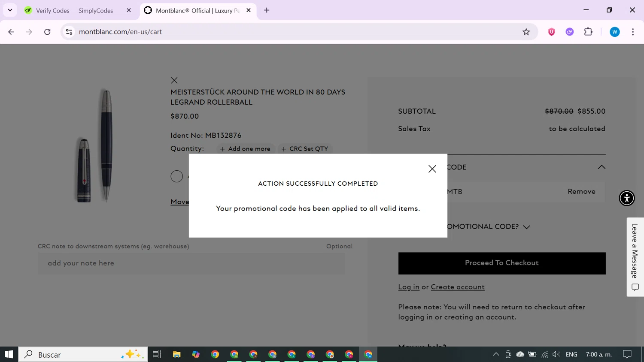This screenshot has width=644, height=362.
Task: Open Chrome three-dot menu
Action: [x=633, y=32]
